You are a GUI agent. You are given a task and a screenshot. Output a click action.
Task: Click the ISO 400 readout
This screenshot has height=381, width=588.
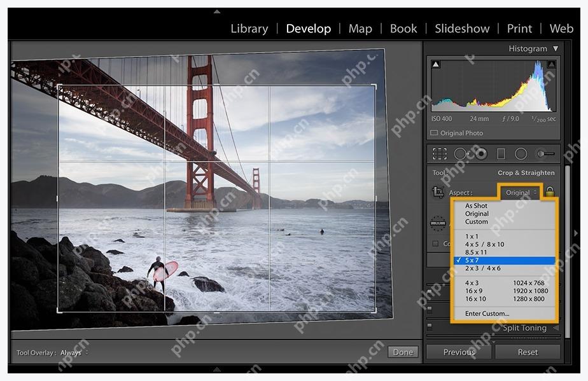click(x=442, y=119)
